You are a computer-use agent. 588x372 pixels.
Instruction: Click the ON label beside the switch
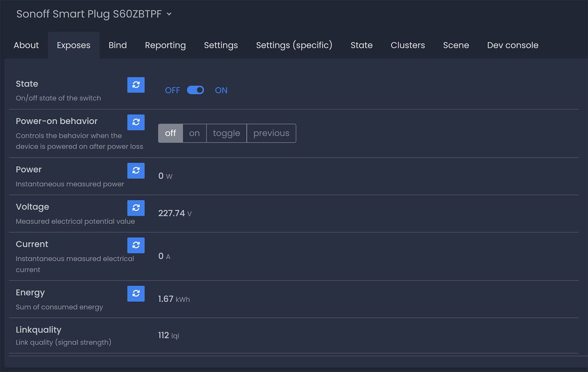pos(221,90)
